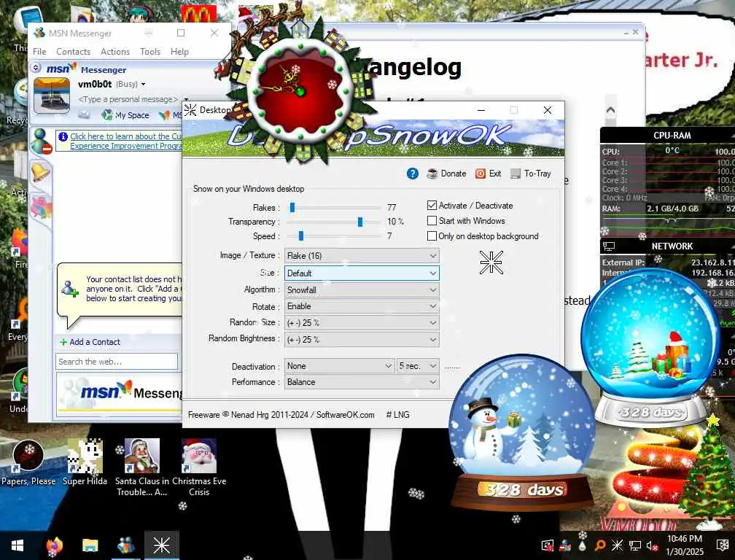
Task: Click the water drop tray icon
Action: (582, 545)
